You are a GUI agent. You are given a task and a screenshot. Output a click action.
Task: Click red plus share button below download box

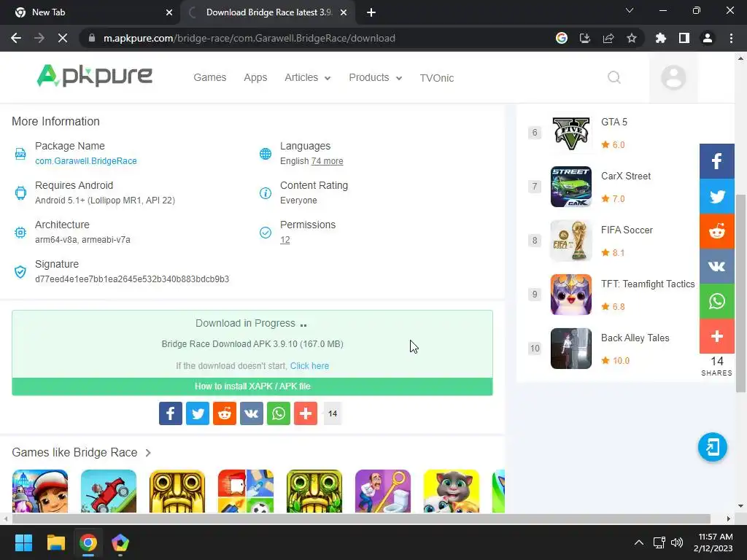306,413
